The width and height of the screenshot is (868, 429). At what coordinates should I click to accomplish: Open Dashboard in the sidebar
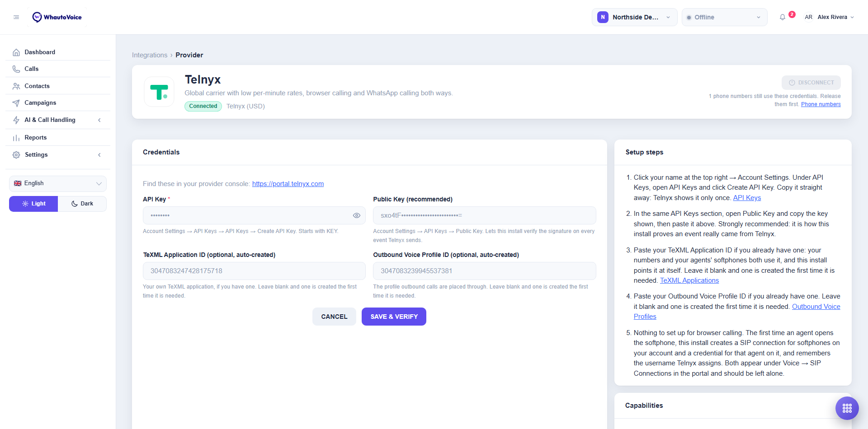pyautogui.click(x=58, y=52)
